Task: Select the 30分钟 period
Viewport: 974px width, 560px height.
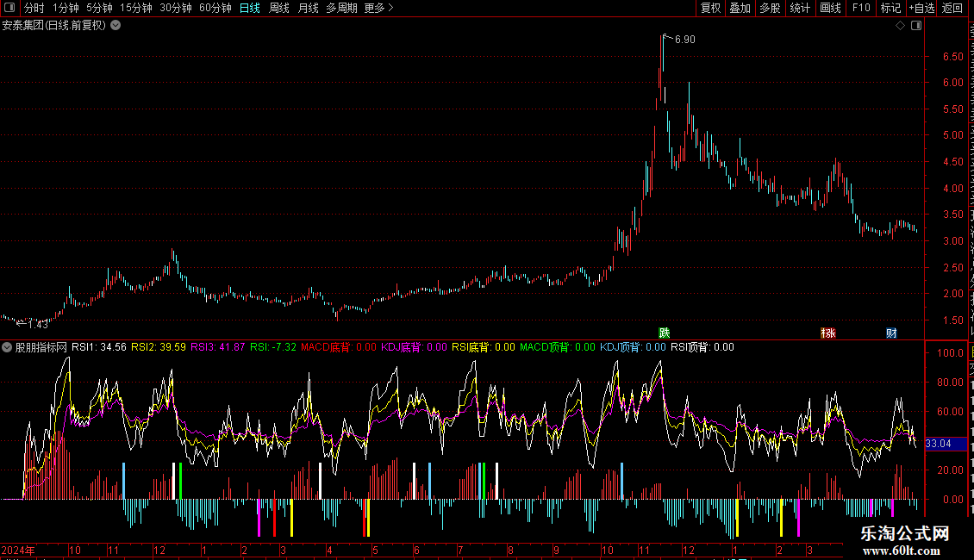Action: (x=176, y=8)
